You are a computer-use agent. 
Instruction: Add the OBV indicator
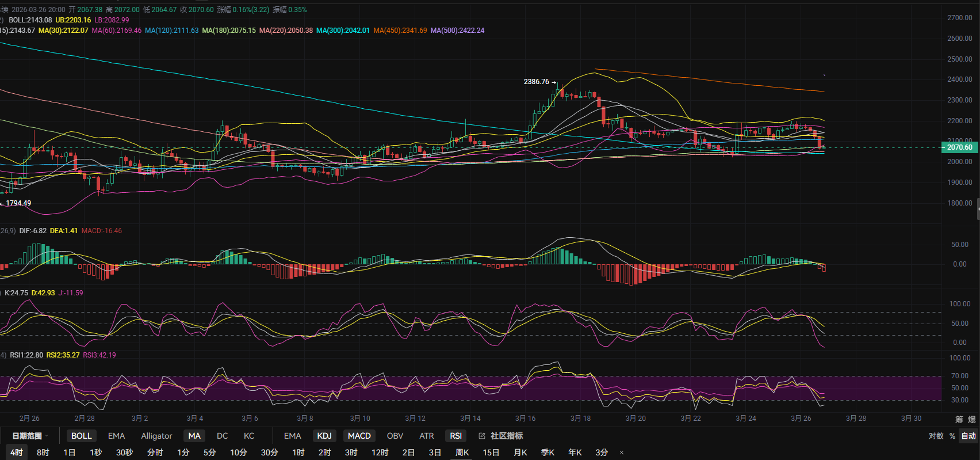pos(395,436)
